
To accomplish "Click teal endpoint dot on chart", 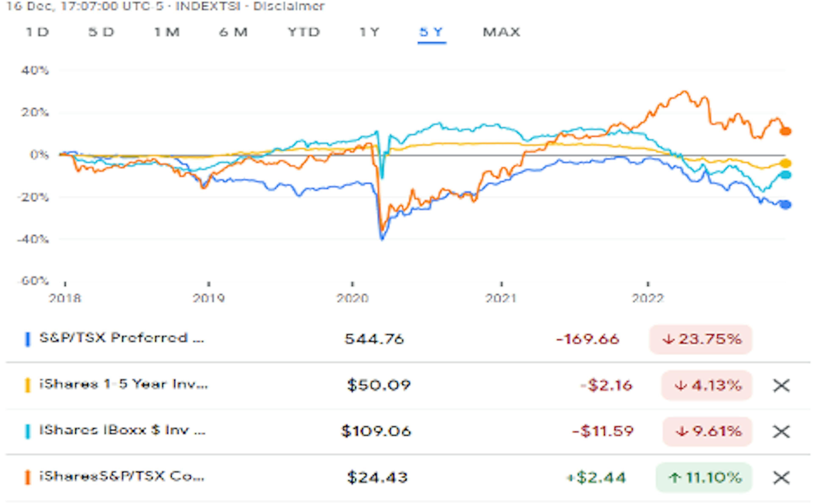I will point(786,175).
